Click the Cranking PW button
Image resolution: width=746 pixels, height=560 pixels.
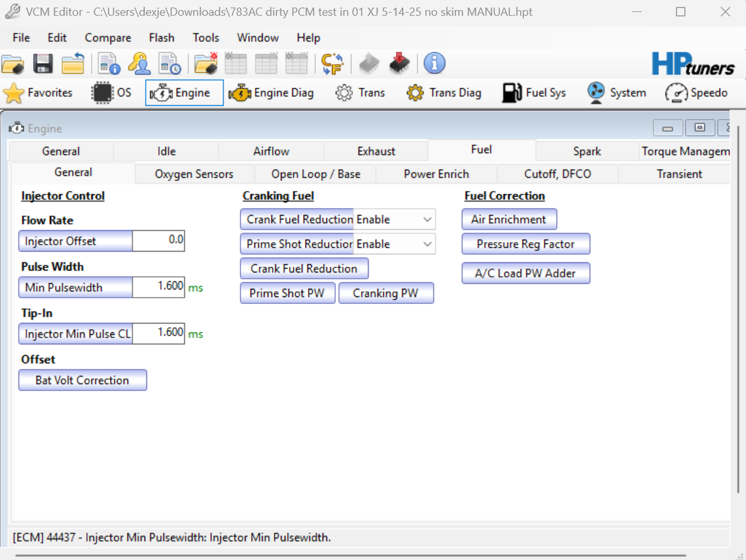[386, 293]
